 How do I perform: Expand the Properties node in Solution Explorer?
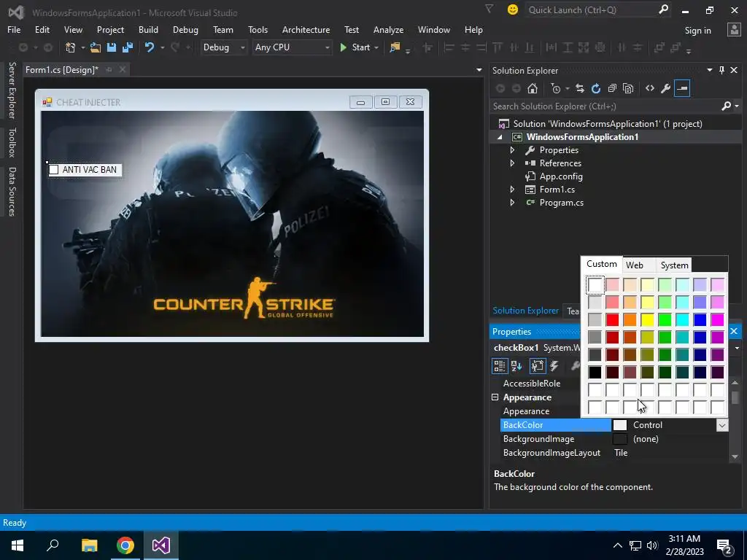coord(512,150)
